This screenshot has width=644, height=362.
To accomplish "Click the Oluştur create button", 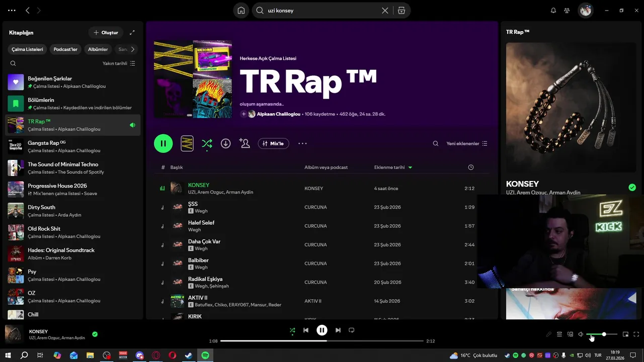I will [x=106, y=33].
